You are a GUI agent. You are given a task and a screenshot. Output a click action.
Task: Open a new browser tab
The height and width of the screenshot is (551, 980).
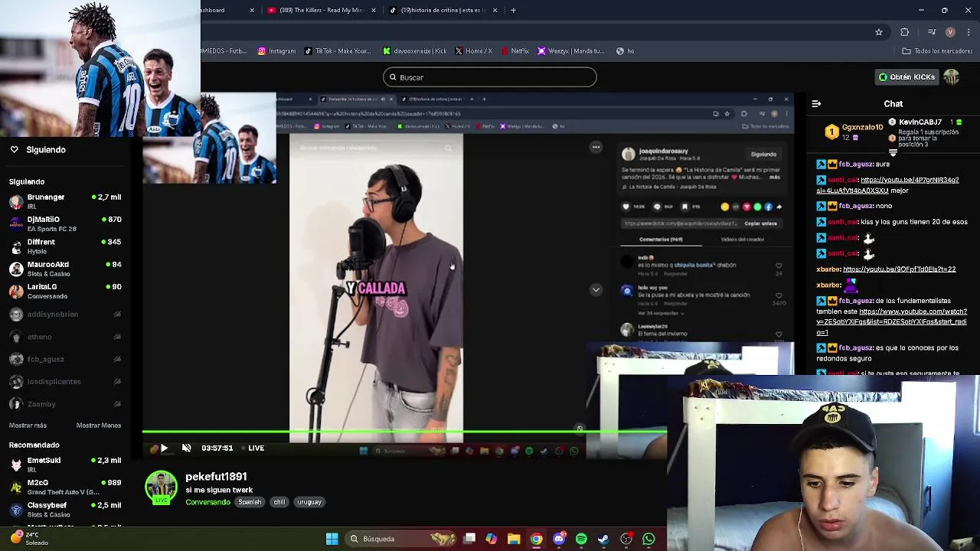pyautogui.click(x=513, y=10)
